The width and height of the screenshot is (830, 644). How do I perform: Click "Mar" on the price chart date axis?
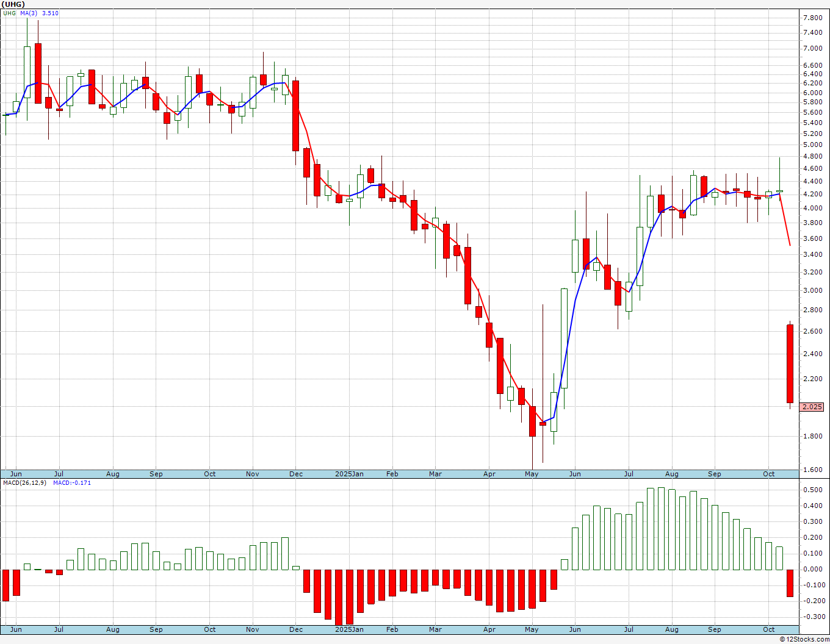click(x=435, y=474)
